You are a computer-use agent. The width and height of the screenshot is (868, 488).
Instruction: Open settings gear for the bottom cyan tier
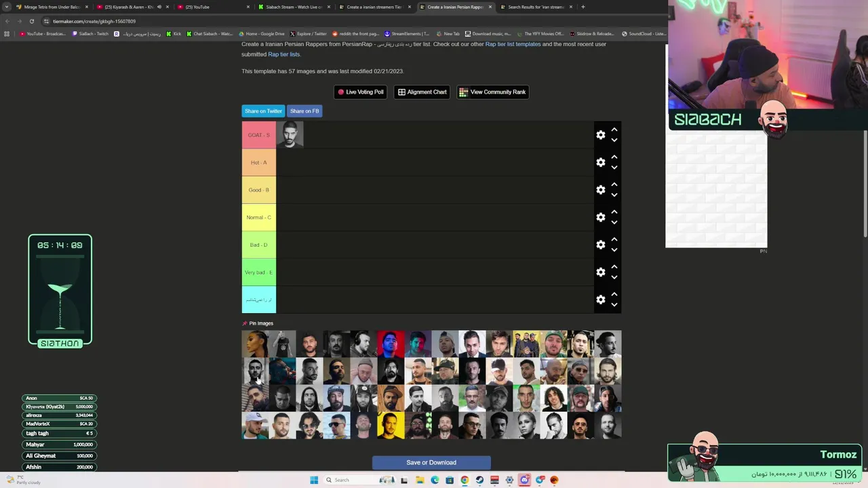600,300
